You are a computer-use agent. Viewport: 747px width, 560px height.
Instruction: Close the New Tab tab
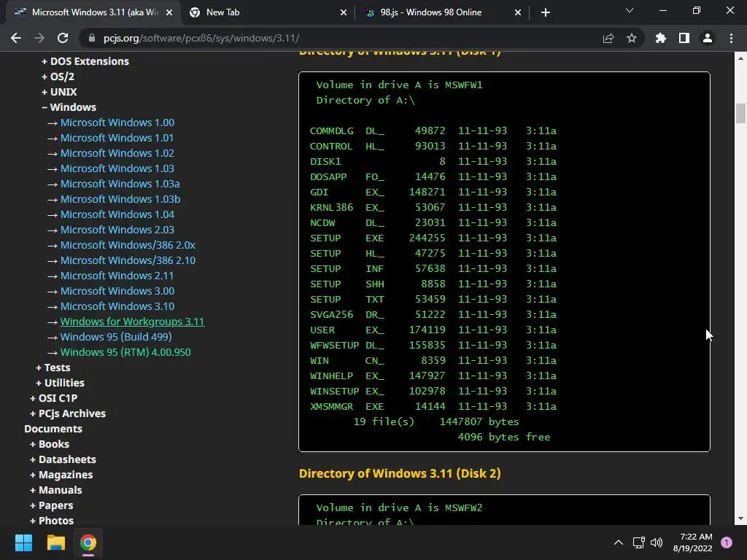(x=344, y=12)
